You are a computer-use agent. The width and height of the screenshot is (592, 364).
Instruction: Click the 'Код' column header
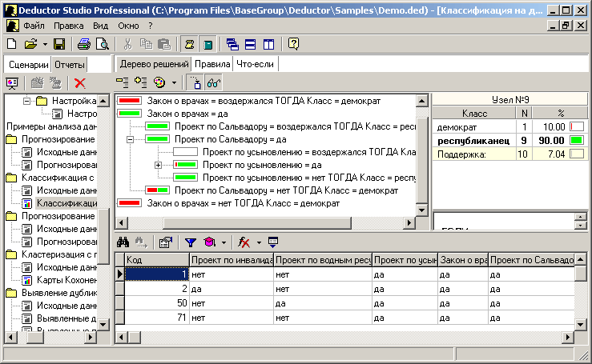pos(156,260)
